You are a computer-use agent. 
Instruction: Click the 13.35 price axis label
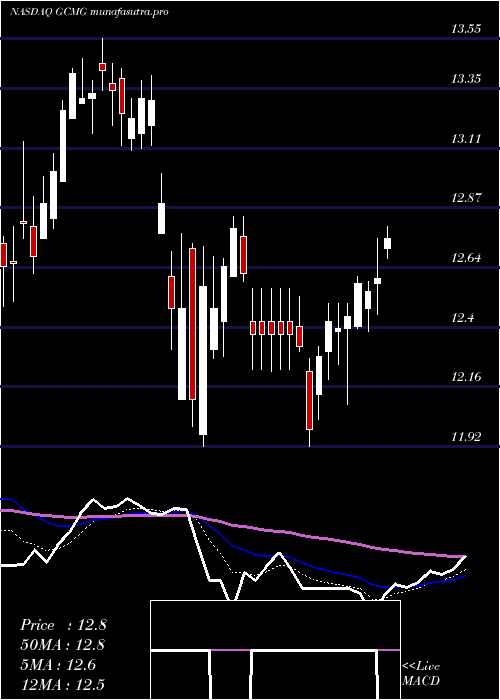click(466, 79)
